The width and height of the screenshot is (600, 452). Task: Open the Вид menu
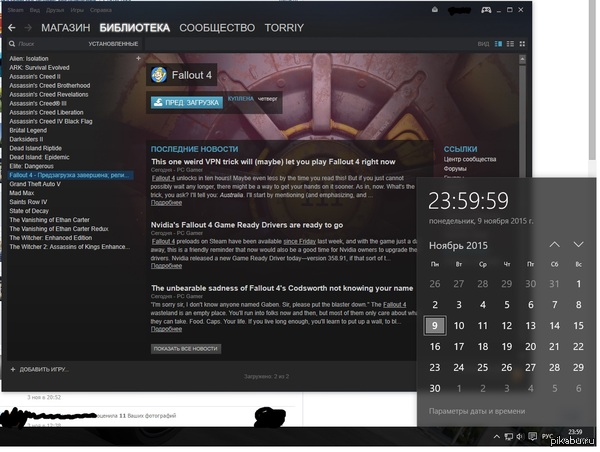(35, 10)
